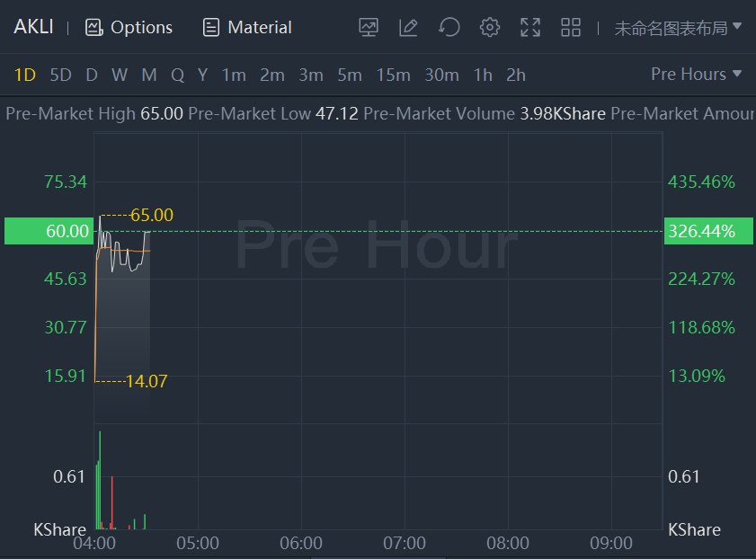Open the Pre Hours session dropdown
The width and height of the screenshot is (756, 559).
click(x=696, y=75)
